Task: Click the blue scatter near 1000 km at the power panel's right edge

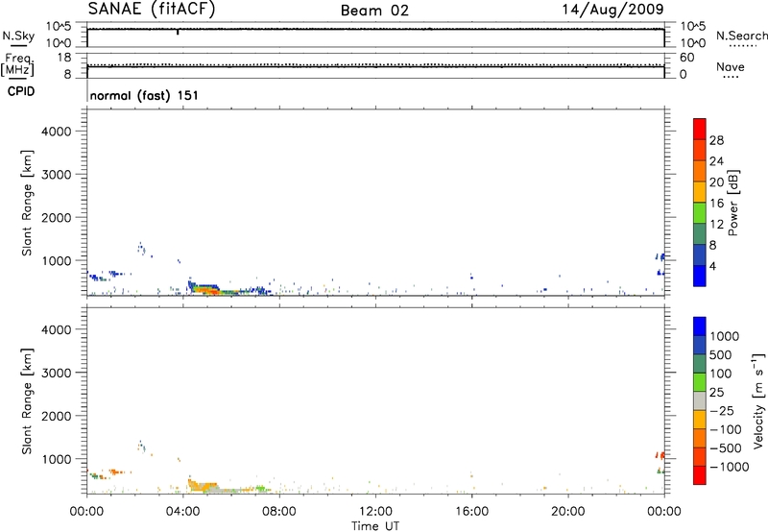Action: (660, 256)
